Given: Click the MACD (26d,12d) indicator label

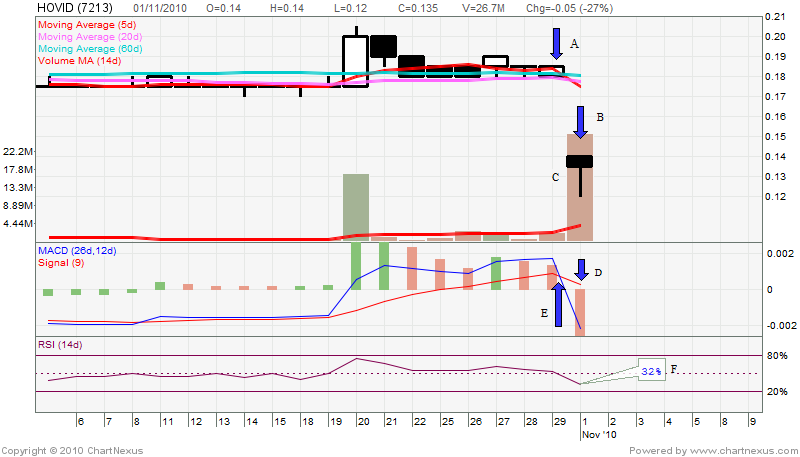Looking at the screenshot, I should [x=78, y=250].
